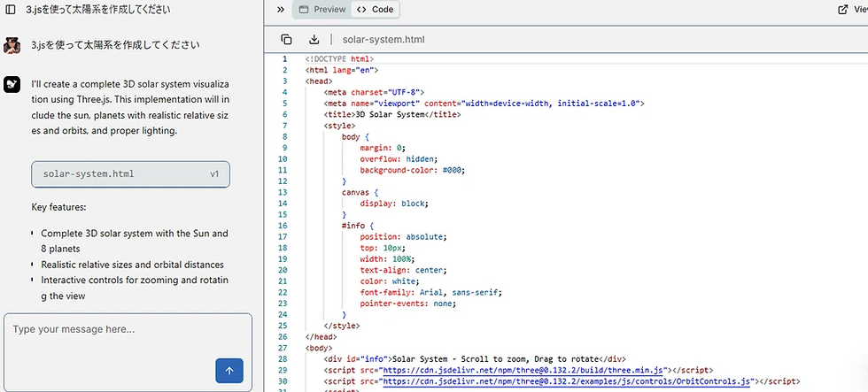
Task: Click the user avatar next to the prompt
Action: pyautogui.click(x=12, y=45)
